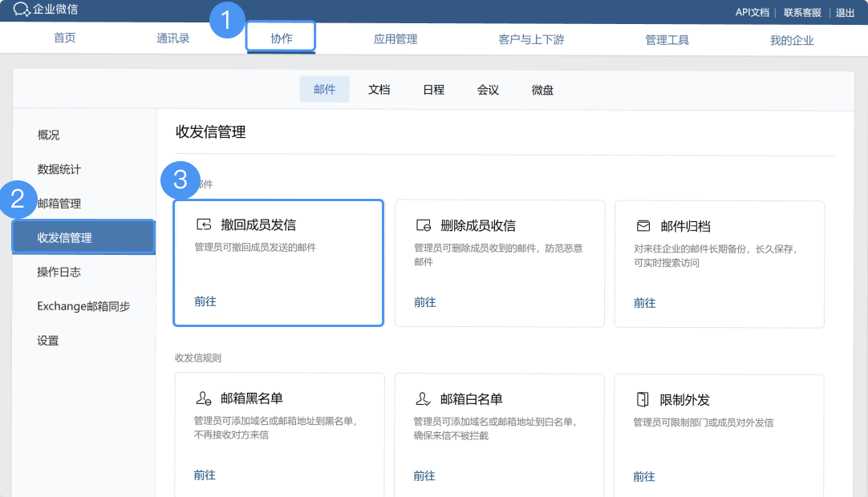
Task: Select 数据统计 in the left sidebar
Action: (59, 169)
